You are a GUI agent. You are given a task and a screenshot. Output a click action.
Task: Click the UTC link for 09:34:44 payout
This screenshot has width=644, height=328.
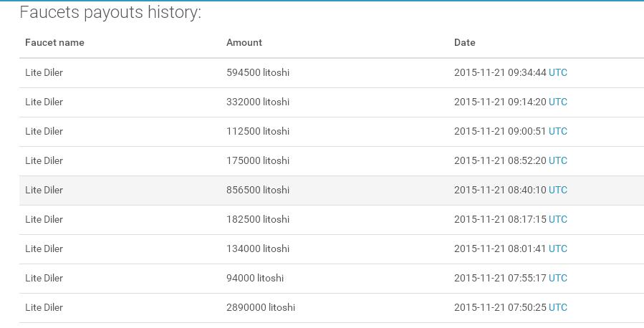558,72
